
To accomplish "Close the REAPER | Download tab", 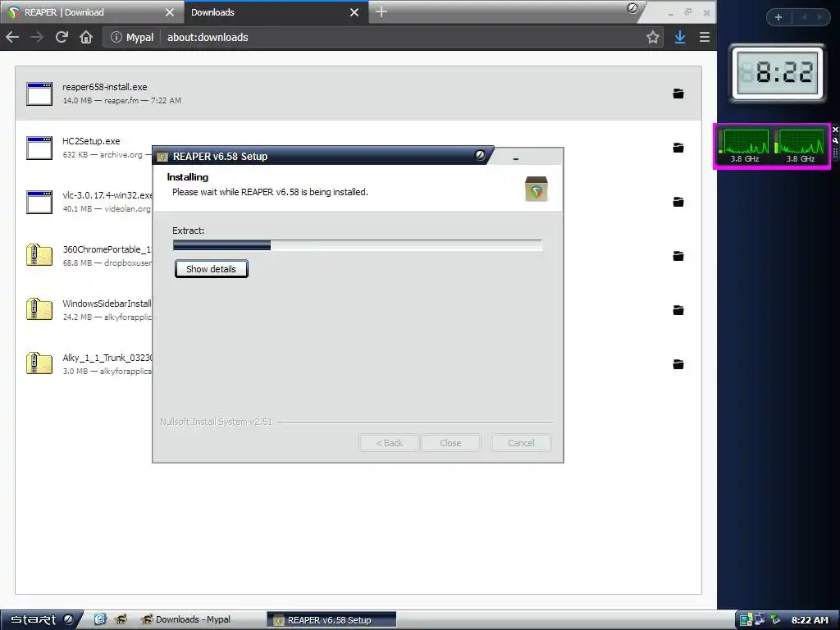I will tap(169, 12).
